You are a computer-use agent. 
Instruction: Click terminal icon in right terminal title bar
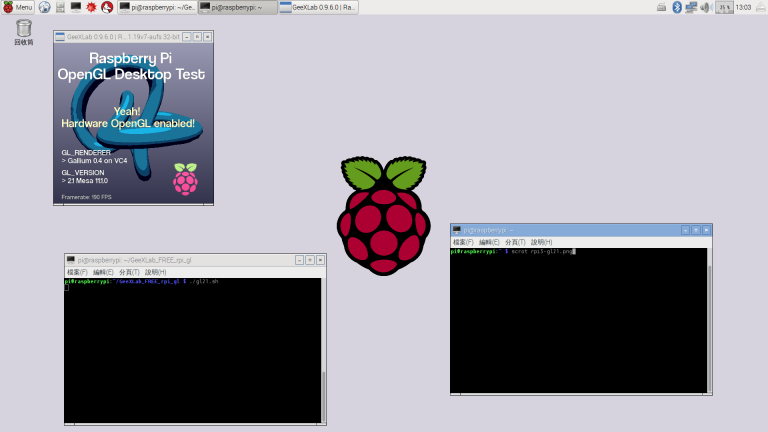click(x=457, y=230)
